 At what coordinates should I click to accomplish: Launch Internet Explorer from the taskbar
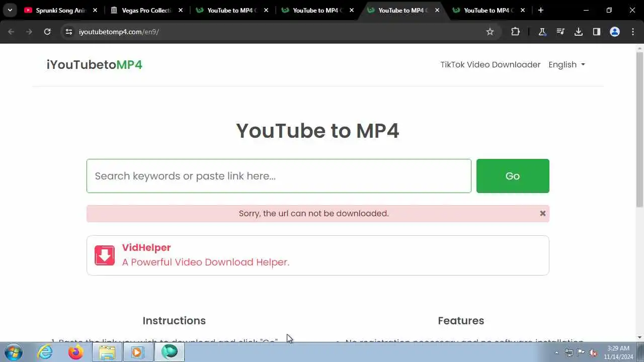pos(45,352)
